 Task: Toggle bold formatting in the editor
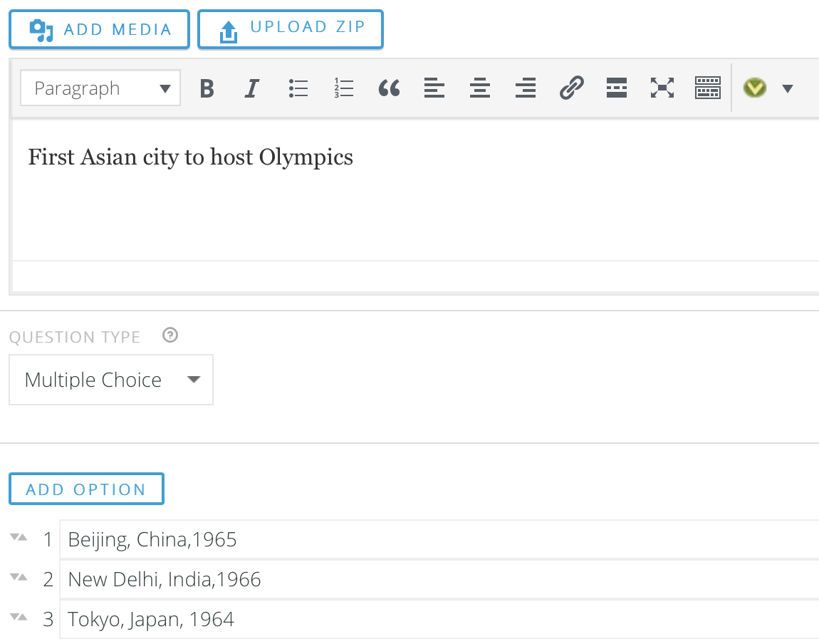tap(207, 88)
